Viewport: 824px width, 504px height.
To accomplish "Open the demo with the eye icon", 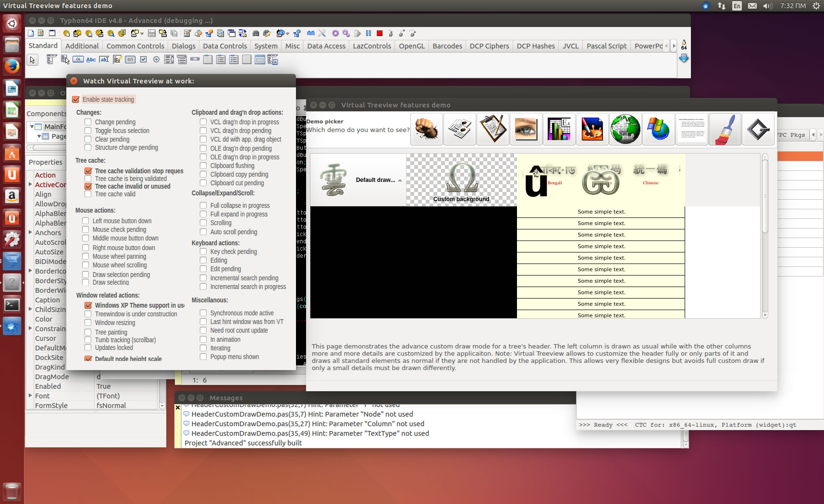I will (x=526, y=129).
